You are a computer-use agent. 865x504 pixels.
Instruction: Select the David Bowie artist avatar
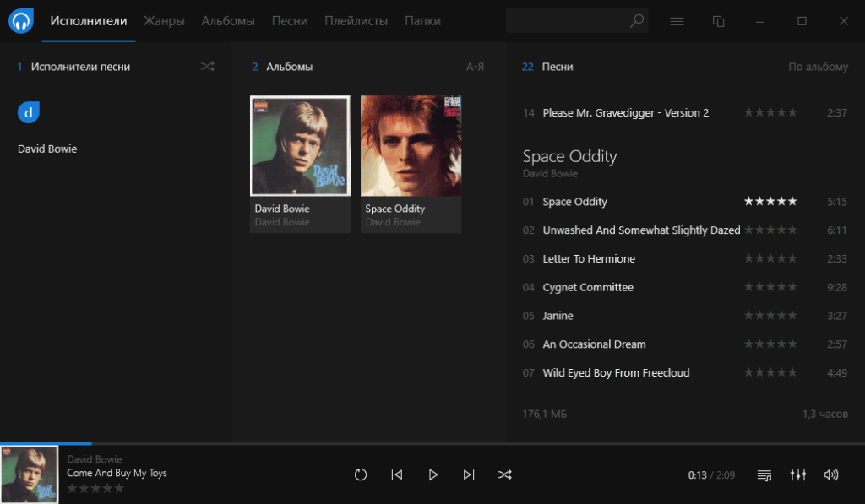28,111
